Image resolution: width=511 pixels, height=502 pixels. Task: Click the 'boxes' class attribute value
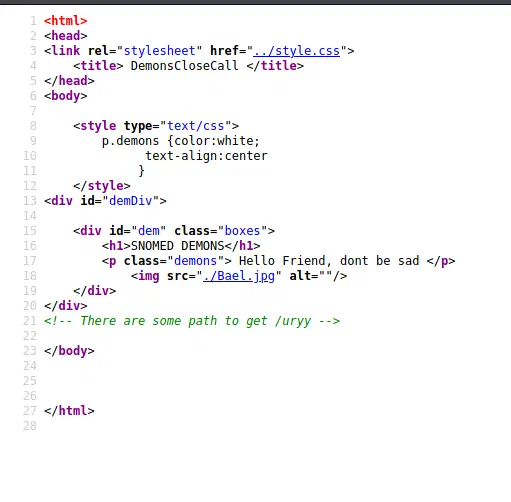click(x=242, y=231)
